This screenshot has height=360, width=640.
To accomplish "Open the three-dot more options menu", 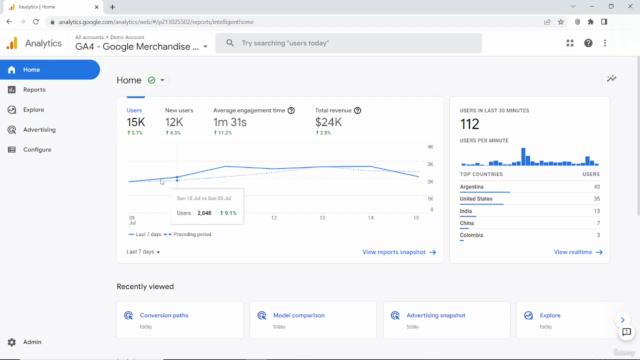I will (605, 43).
